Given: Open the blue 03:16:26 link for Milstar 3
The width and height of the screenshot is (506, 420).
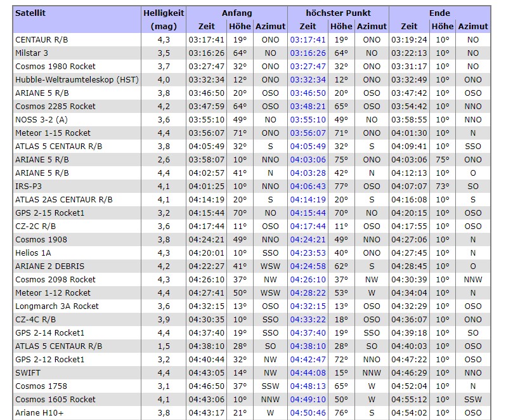Looking at the screenshot, I should (x=308, y=53).
